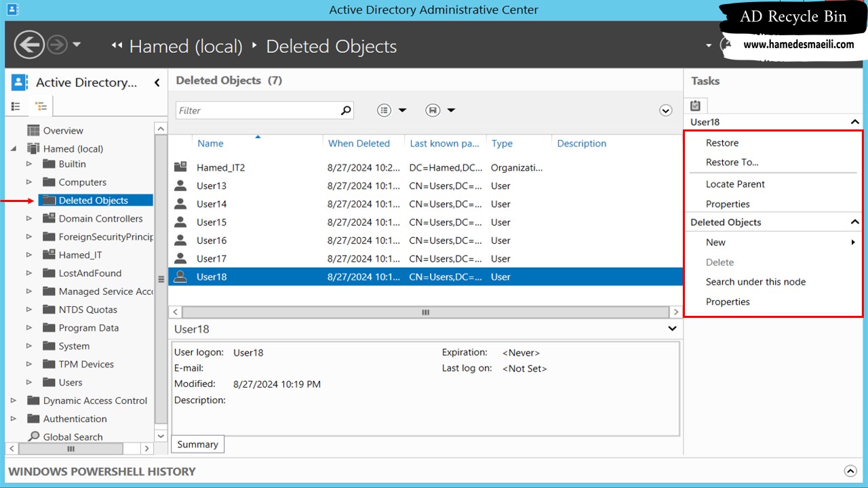Open Properties under Deleted Objects tasks
The width and height of the screenshot is (868, 488).
(x=728, y=302)
